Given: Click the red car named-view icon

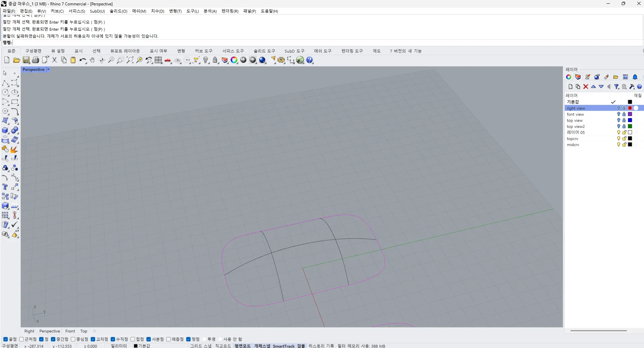Looking at the screenshot, I should 168,60.
